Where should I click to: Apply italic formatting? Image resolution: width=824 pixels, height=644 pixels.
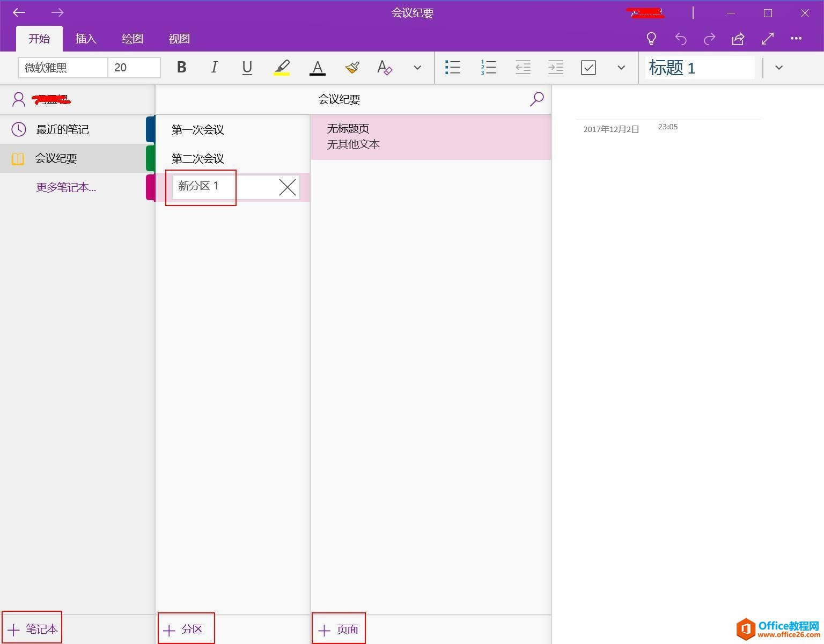click(x=214, y=68)
